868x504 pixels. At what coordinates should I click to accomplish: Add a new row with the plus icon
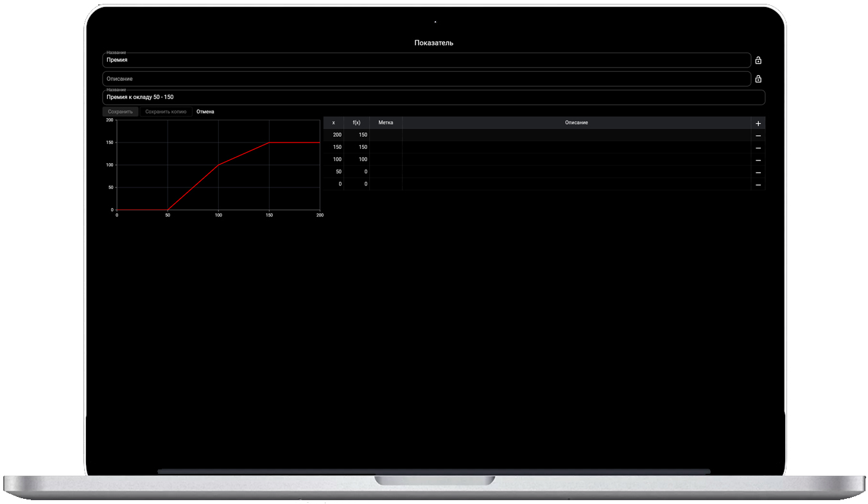point(758,123)
